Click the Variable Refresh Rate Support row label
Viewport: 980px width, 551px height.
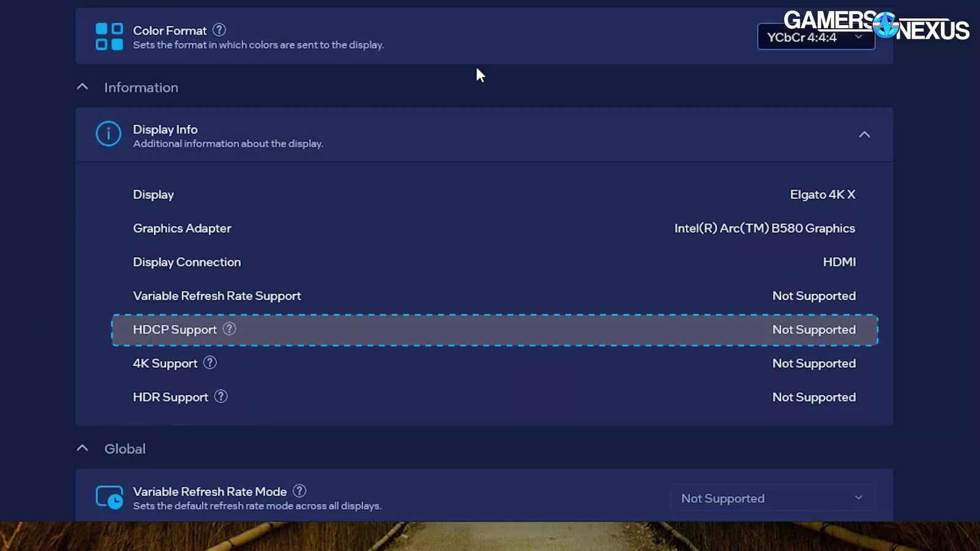click(217, 296)
